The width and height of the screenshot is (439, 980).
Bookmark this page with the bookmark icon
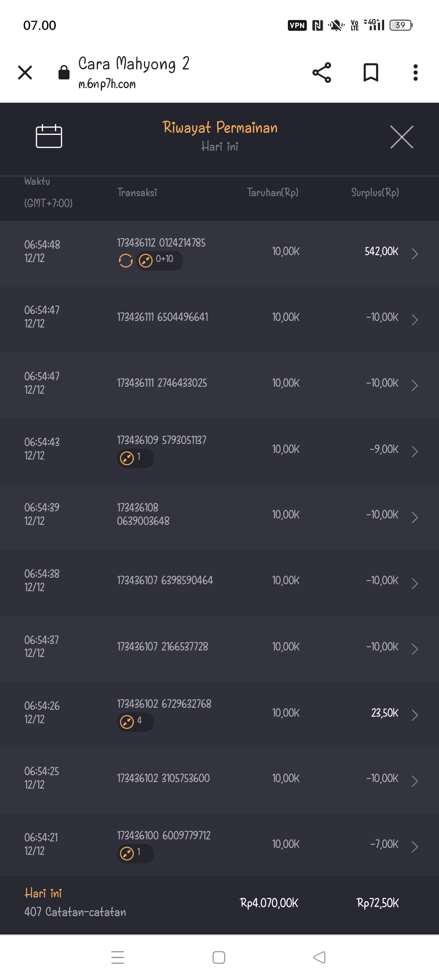370,73
